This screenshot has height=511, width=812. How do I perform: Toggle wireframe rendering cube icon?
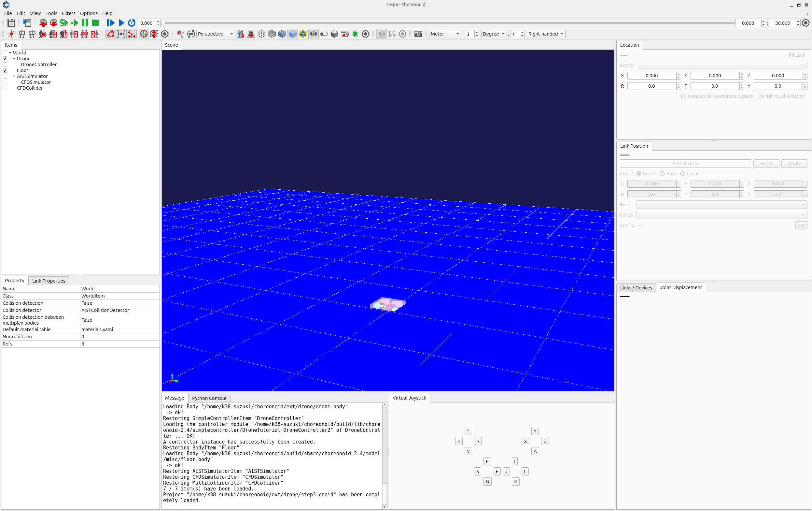tap(272, 34)
